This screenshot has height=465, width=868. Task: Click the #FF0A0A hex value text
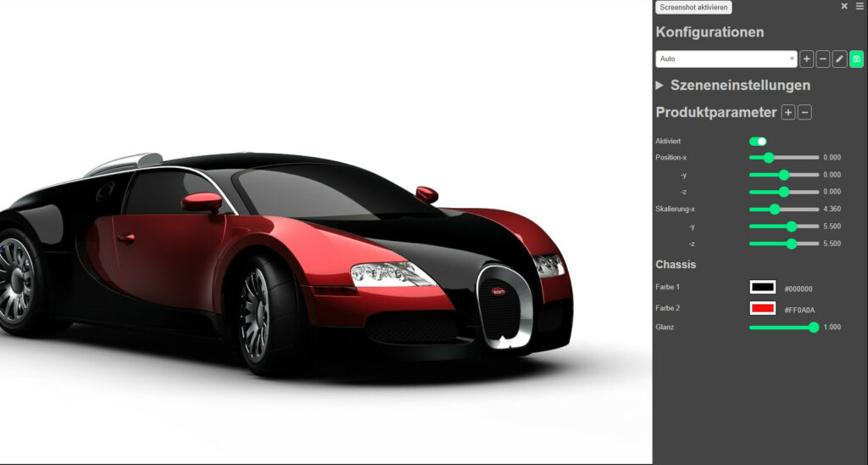799,311
